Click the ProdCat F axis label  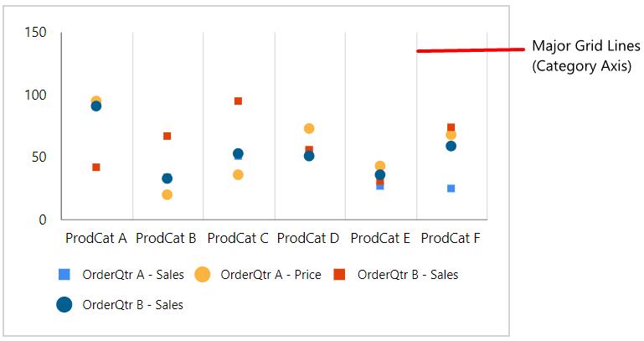coord(451,238)
